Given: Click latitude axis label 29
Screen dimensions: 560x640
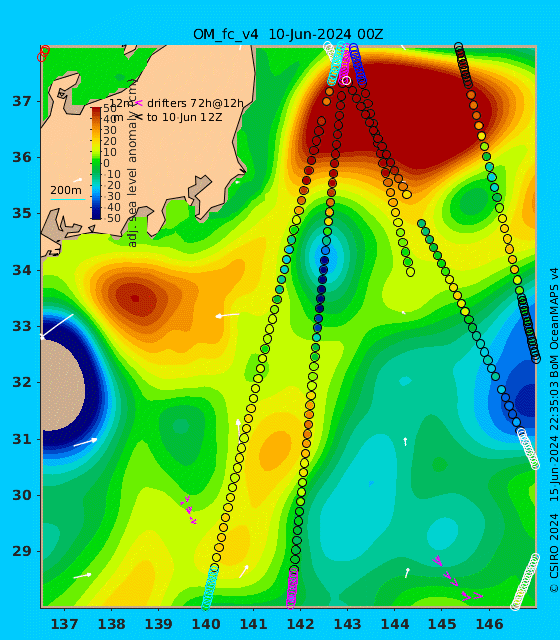Looking at the screenshot, I should (x=22, y=551).
